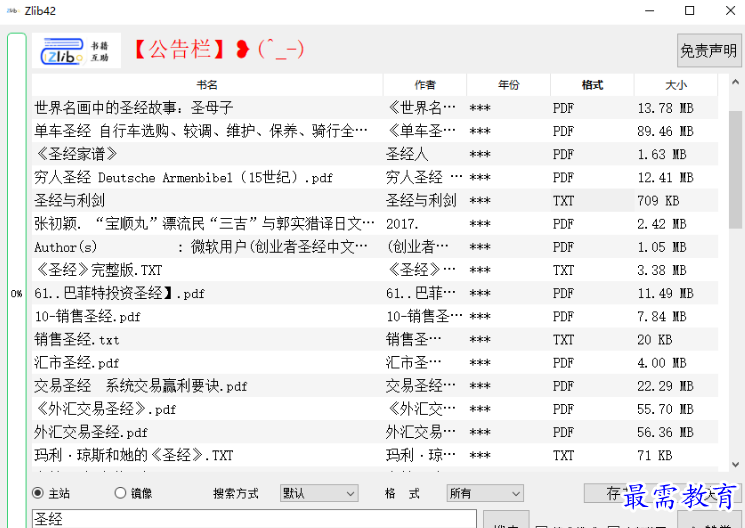Click the scroll down arrow of the list
The width and height of the screenshot is (745, 528).
735,464
